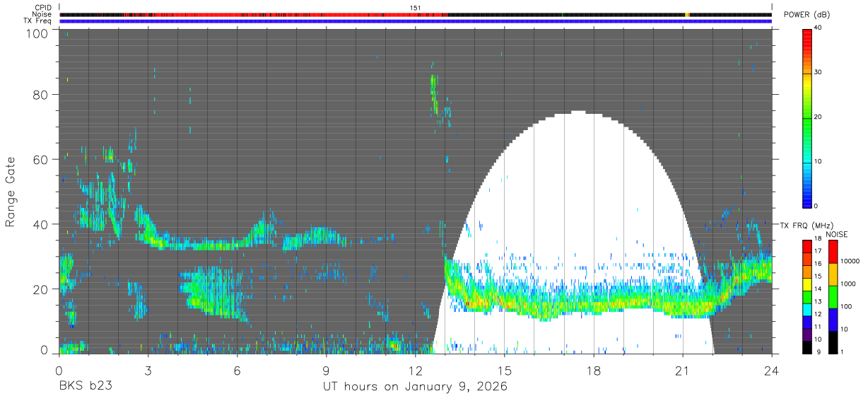This screenshot has width=868, height=401.
Task: Click the 30 tick on power scale
Action: (x=819, y=72)
